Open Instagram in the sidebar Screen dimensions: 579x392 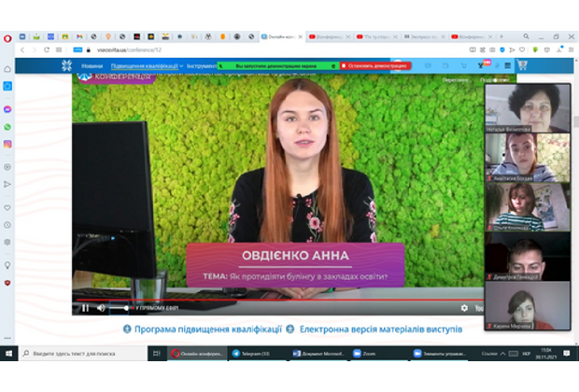point(7,145)
